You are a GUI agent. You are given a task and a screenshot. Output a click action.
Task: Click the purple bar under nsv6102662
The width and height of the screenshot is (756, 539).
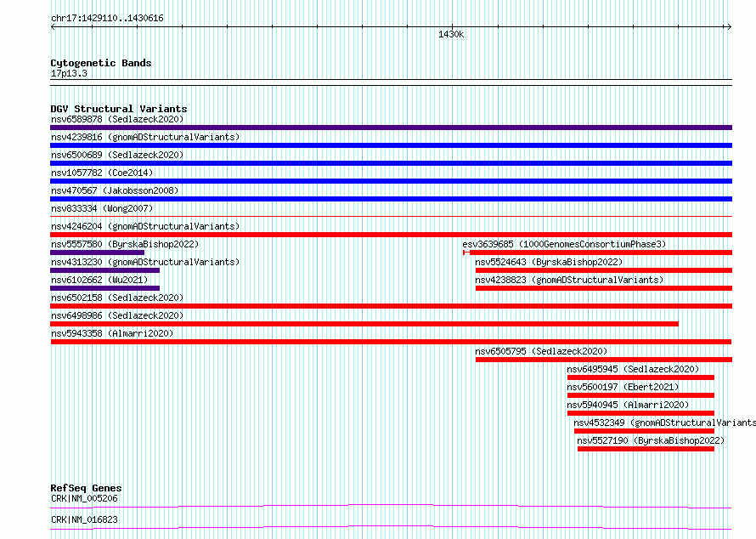(x=104, y=288)
